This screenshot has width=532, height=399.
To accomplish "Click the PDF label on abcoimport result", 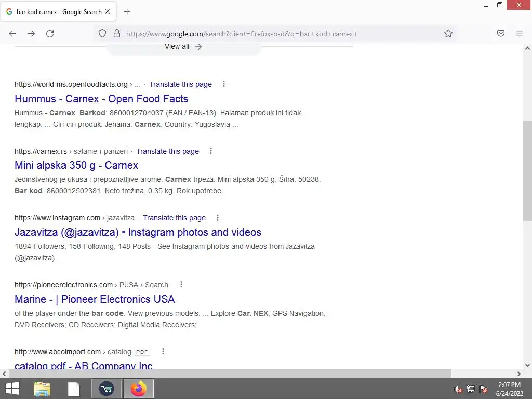I will click(142, 352).
